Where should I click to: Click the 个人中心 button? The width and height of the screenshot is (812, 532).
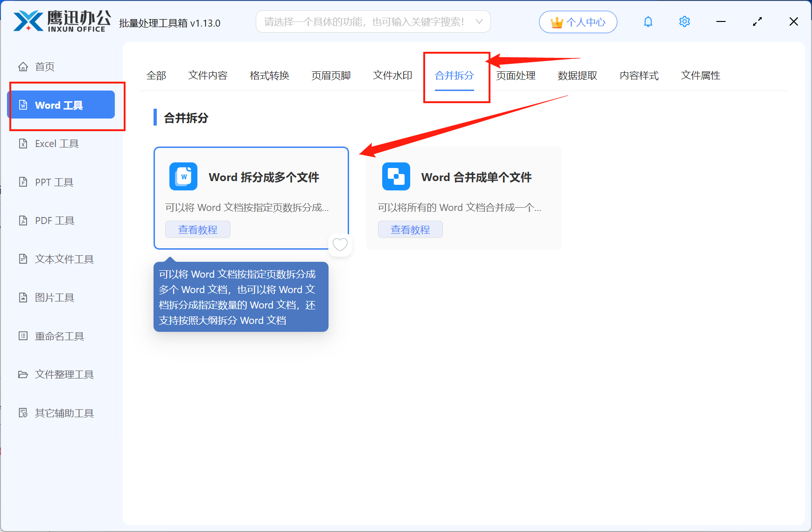point(578,21)
